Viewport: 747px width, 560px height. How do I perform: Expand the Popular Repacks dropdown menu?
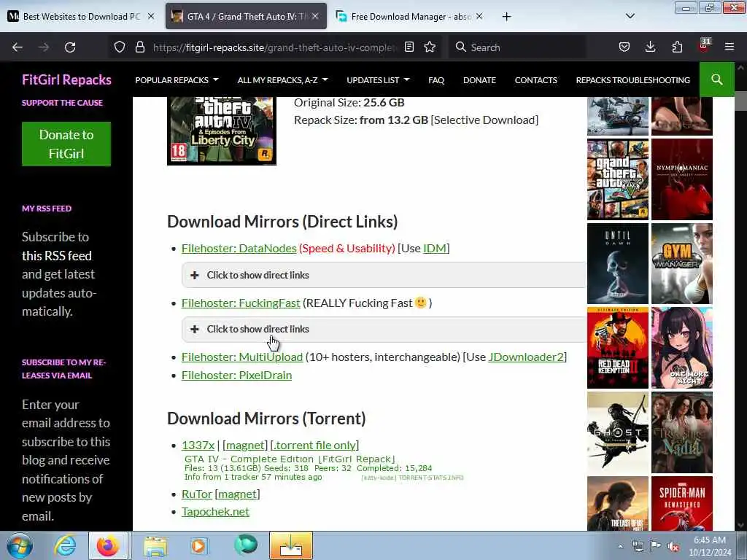[x=177, y=80]
